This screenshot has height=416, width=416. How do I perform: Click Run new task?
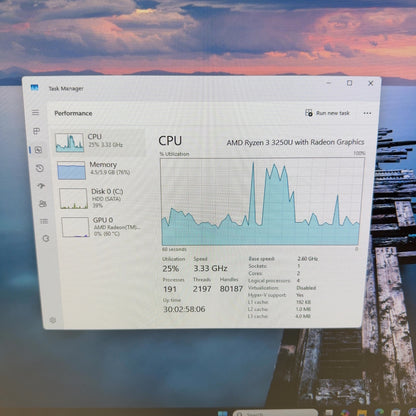click(327, 113)
